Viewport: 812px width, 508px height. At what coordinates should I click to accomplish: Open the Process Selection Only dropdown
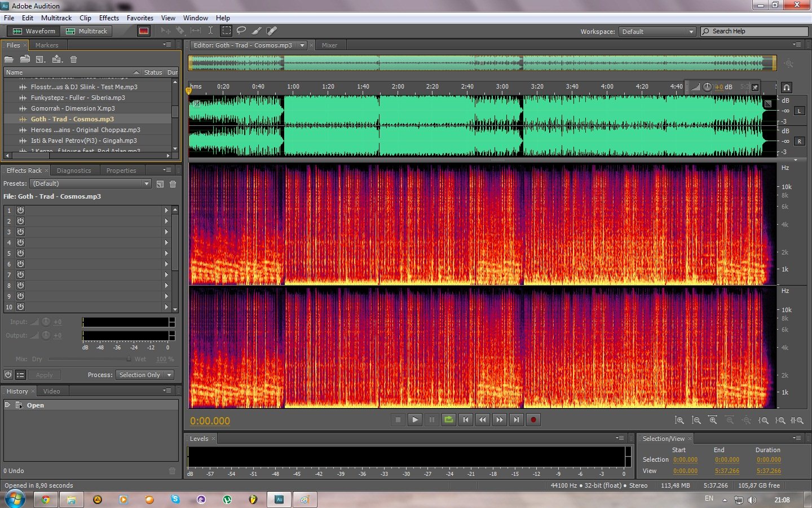pos(145,375)
